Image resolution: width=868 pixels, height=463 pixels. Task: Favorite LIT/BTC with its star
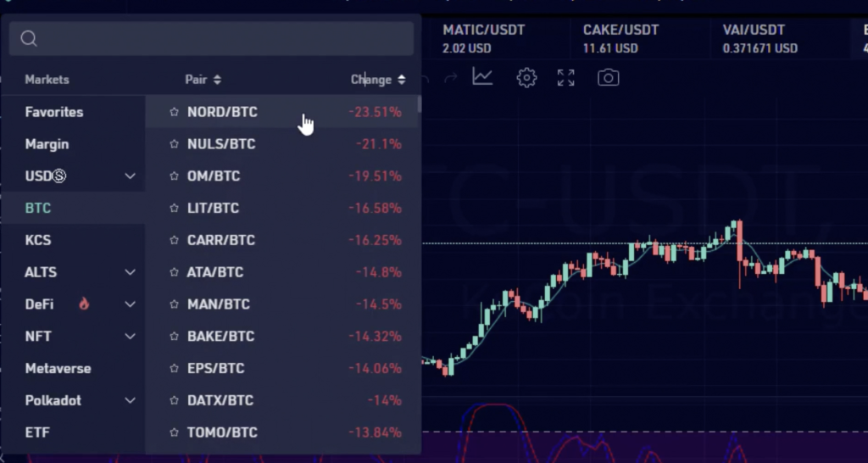point(174,209)
